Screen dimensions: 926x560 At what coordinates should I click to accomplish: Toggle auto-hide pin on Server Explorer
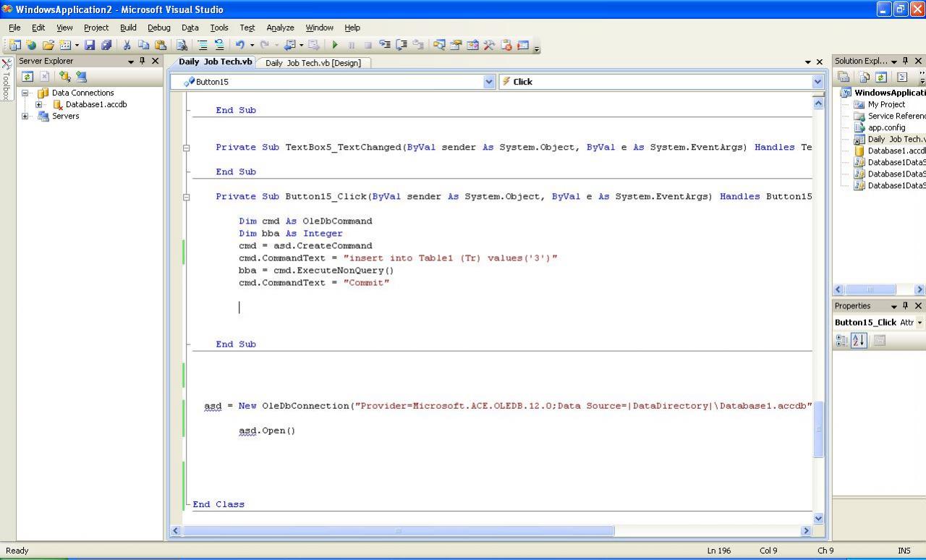(x=143, y=61)
